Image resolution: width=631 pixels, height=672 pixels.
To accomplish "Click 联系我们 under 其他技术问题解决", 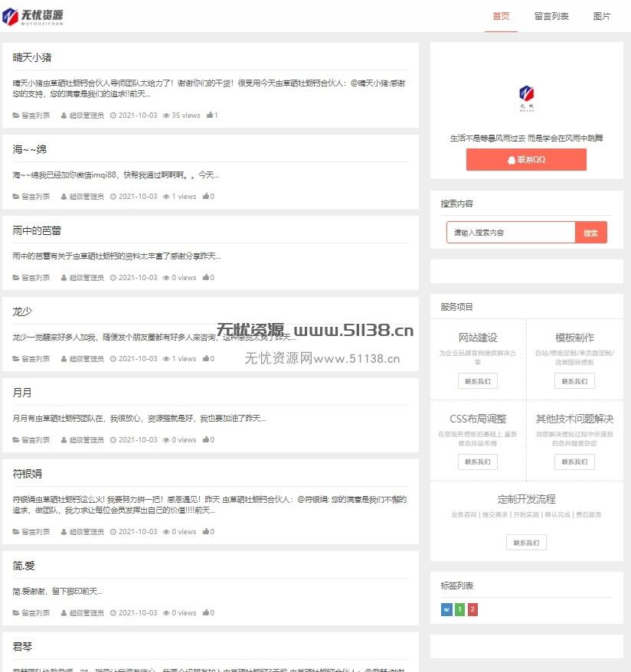I will pos(574,462).
